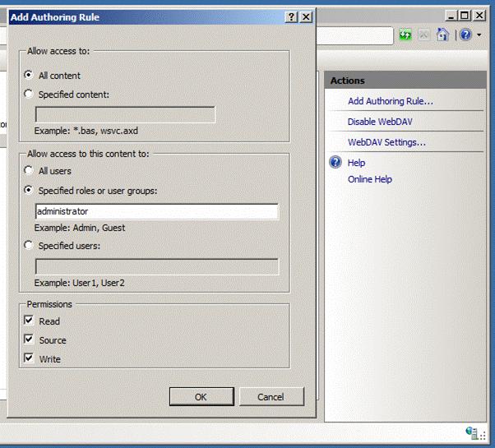Close the Add Authoring Rule dialog
The height and width of the screenshot is (448, 495).
tap(306, 16)
